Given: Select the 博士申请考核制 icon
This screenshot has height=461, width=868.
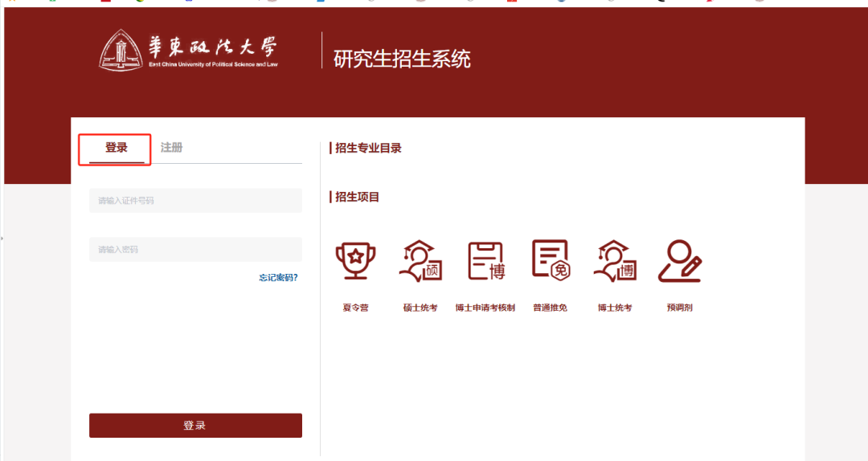Looking at the screenshot, I should tap(485, 261).
